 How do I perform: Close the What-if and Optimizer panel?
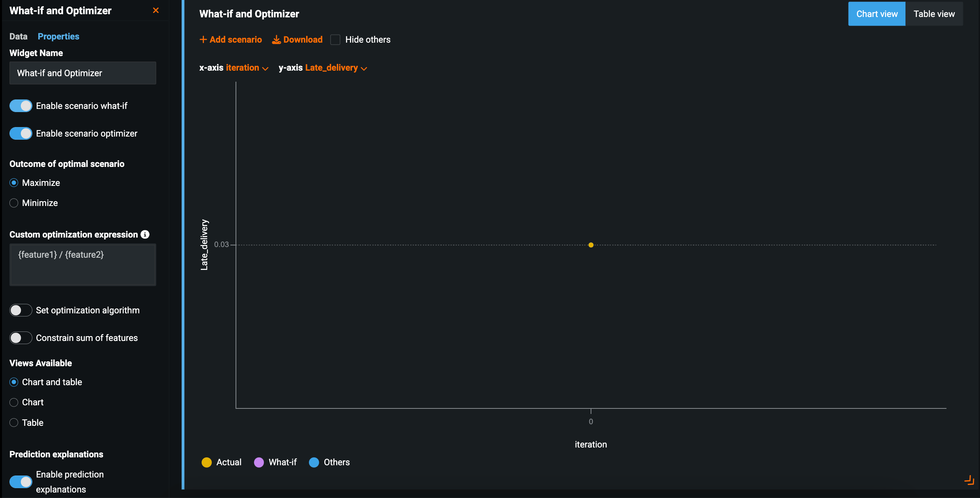[x=156, y=10]
